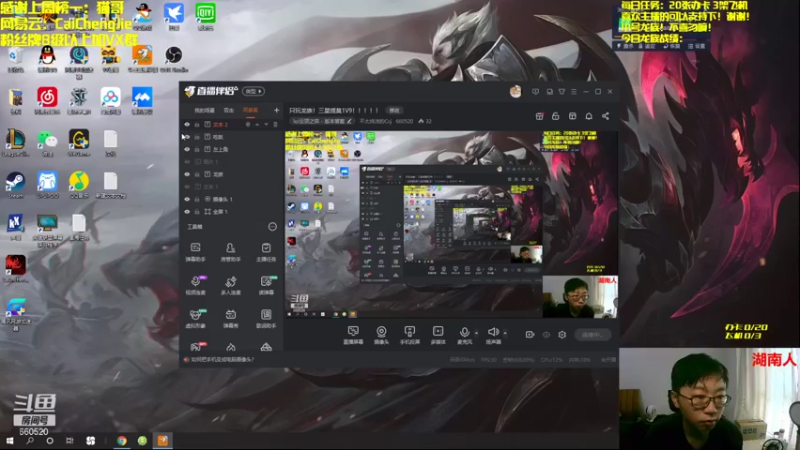Screen dimensions: 800x450
Task: Open the notification bell in the streaming app
Action: (589, 116)
